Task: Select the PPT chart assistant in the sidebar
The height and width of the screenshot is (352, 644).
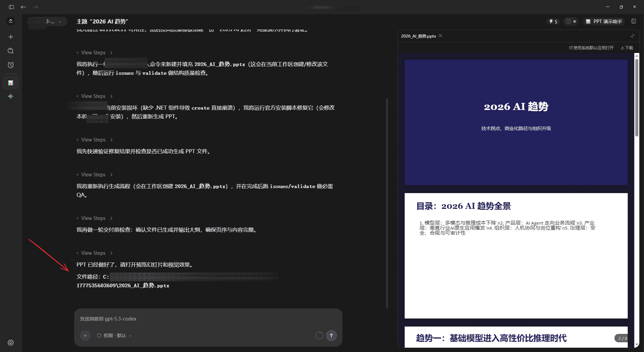Action: coord(11,83)
